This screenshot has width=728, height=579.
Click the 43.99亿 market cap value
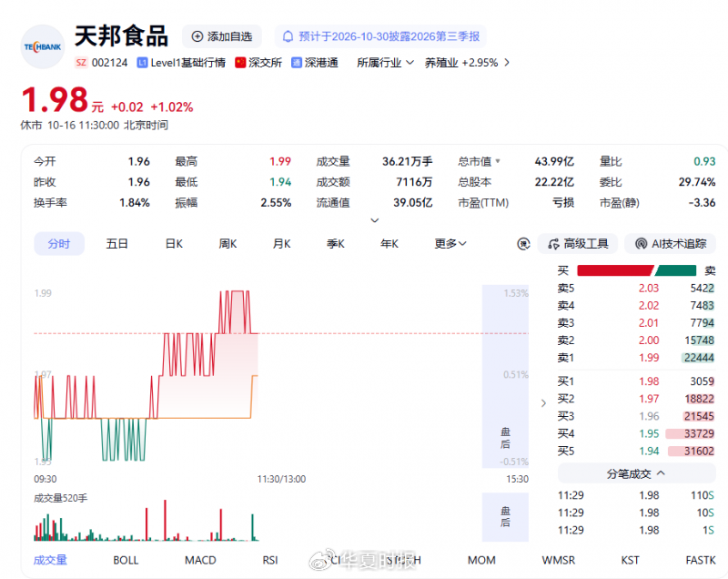[x=554, y=161]
